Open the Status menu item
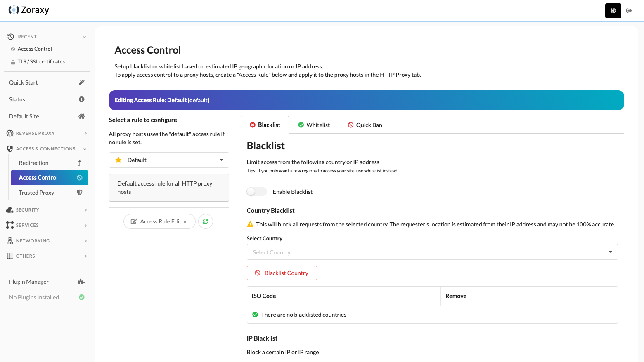 pos(47,99)
